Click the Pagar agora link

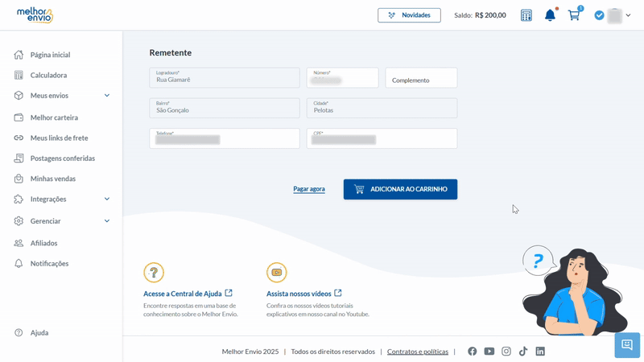click(x=309, y=189)
